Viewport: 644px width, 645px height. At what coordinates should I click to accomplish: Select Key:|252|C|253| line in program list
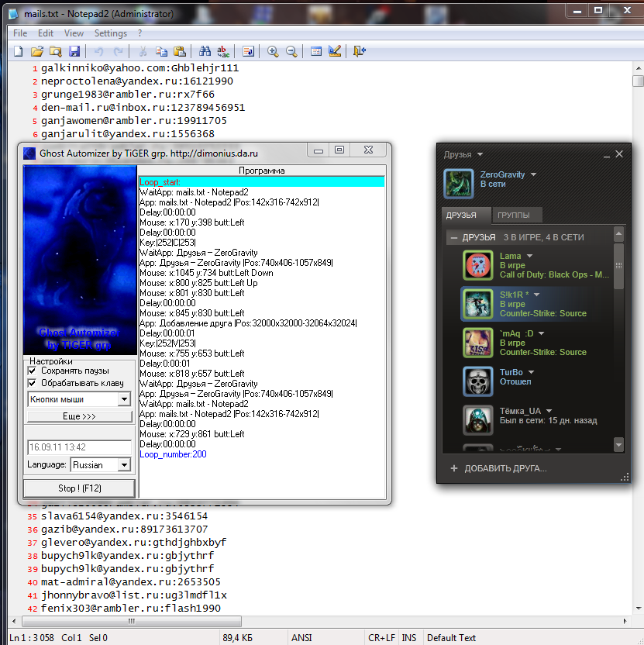168,243
